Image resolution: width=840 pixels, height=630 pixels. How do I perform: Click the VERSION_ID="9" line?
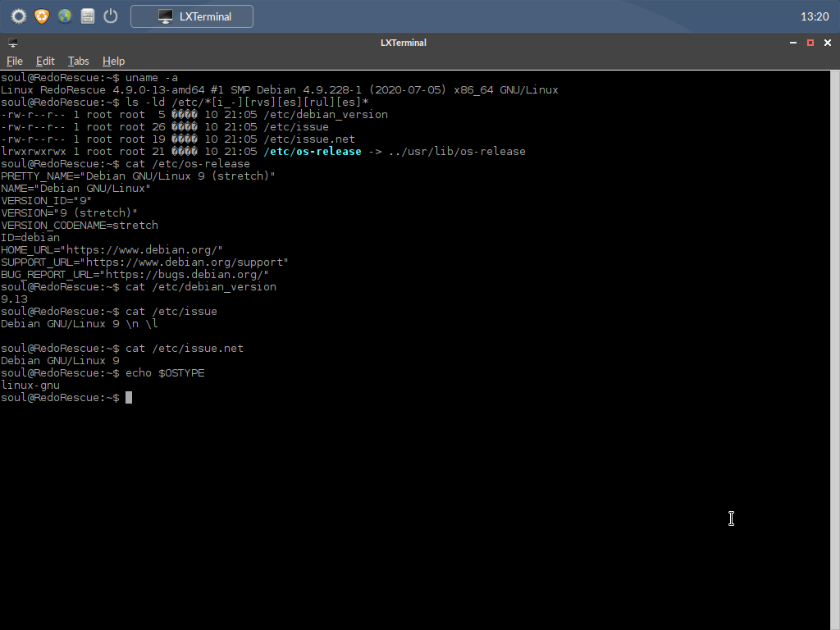click(46, 201)
